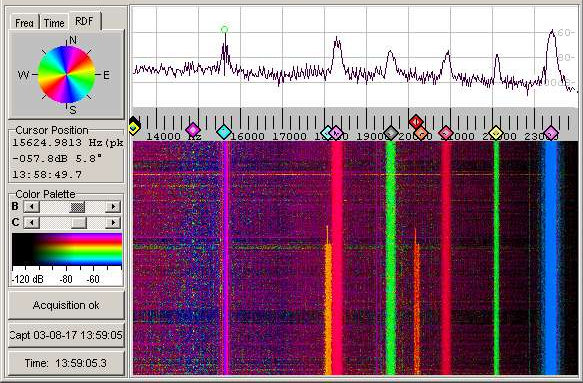Screen dimensions: 583x383
Task: Click the Time 13:59:05.3 button
Action: pos(66,363)
